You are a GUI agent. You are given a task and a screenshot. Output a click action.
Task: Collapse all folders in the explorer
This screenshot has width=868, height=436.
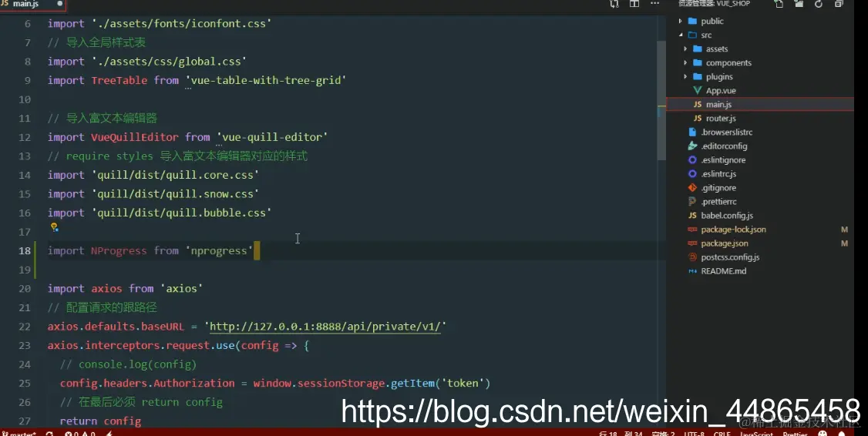(839, 4)
